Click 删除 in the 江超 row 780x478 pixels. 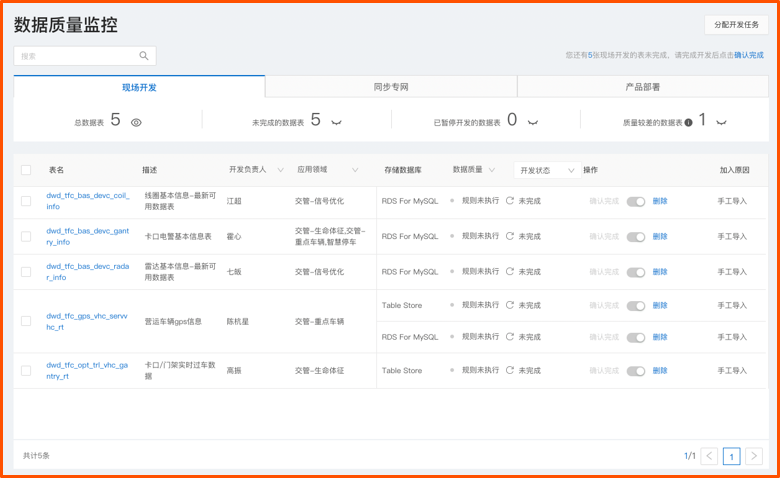click(660, 201)
